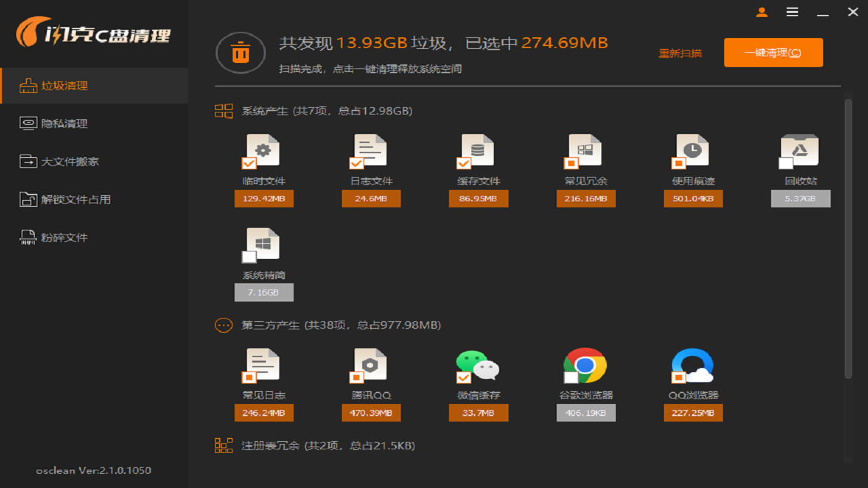Open the 粉碎文件 file shredder icon
The image size is (868, 488).
click(x=28, y=237)
